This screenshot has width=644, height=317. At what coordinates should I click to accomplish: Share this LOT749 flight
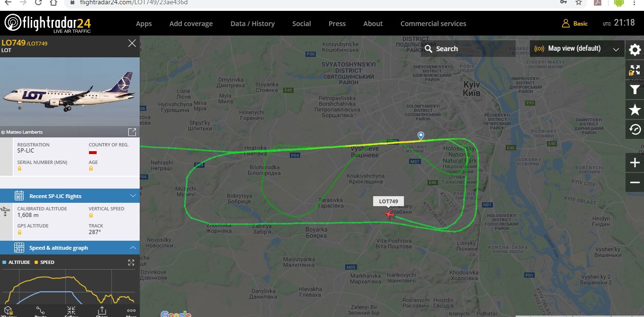(101, 311)
